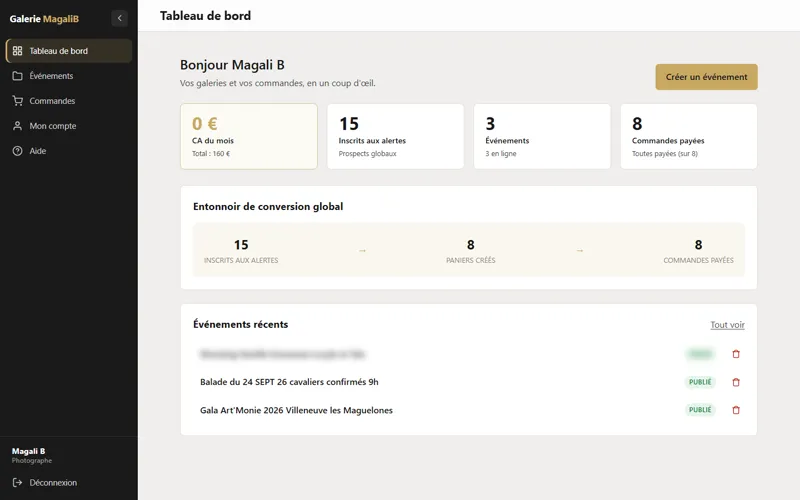Go to the Commandes section
Image resolution: width=800 pixels, height=500 pixels.
pos(69,101)
